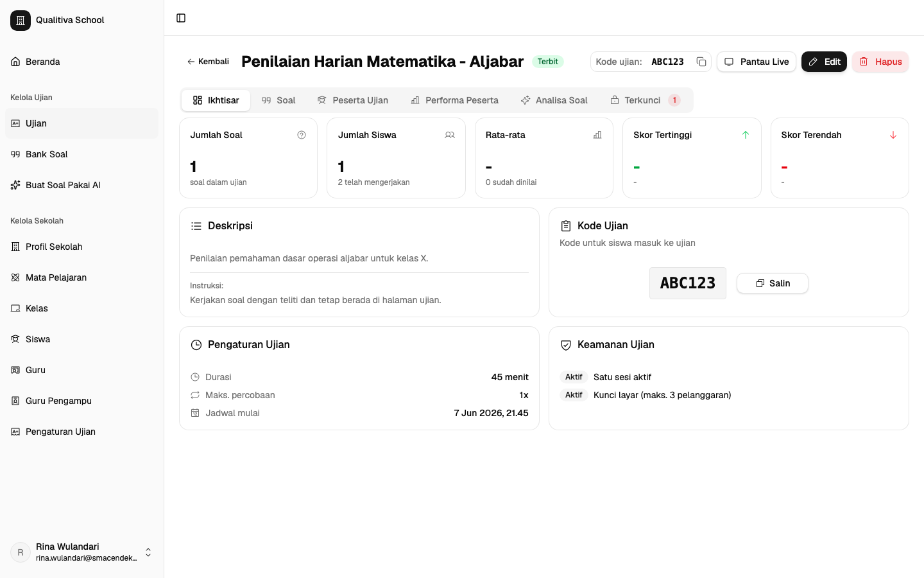This screenshot has height=578, width=924.
Task: Select the Ikhtisar tab
Action: [216, 100]
